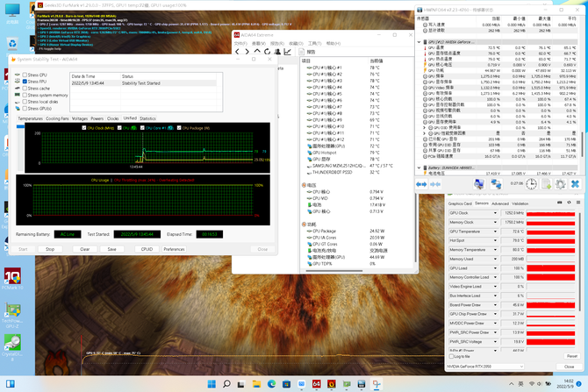Open the GPU Clock sensor dropdown in GPU-Z
Screen dimensions: 588x392
tap(495, 213)
